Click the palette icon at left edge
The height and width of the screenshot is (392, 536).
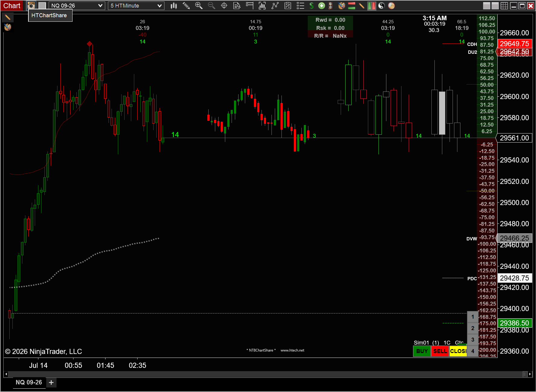point(8,27)
